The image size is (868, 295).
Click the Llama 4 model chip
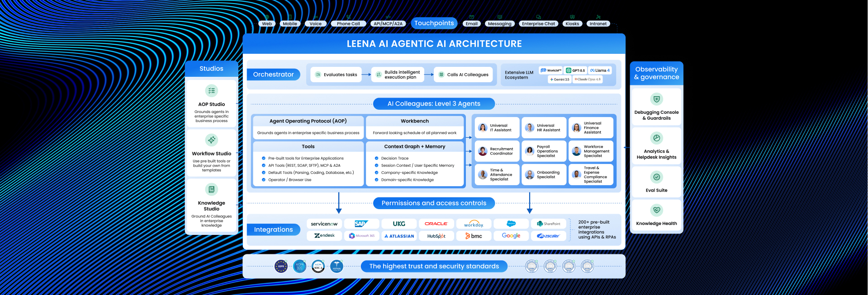[x=600, y=70]
